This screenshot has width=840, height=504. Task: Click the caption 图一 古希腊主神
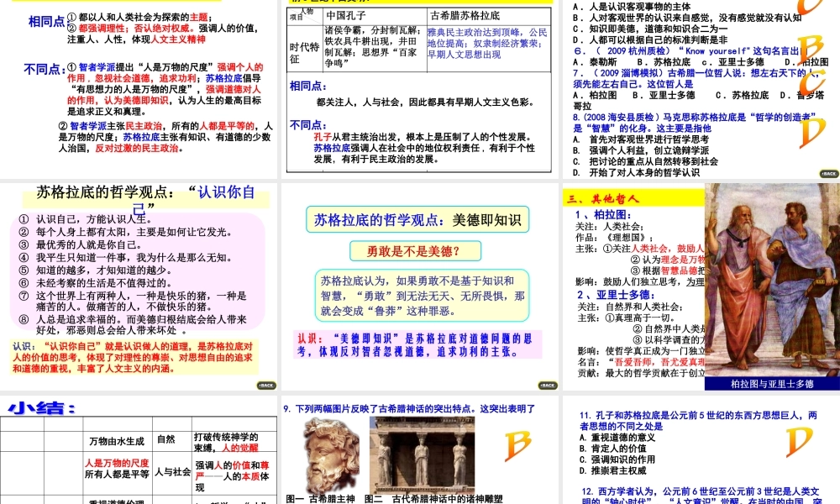320,499
